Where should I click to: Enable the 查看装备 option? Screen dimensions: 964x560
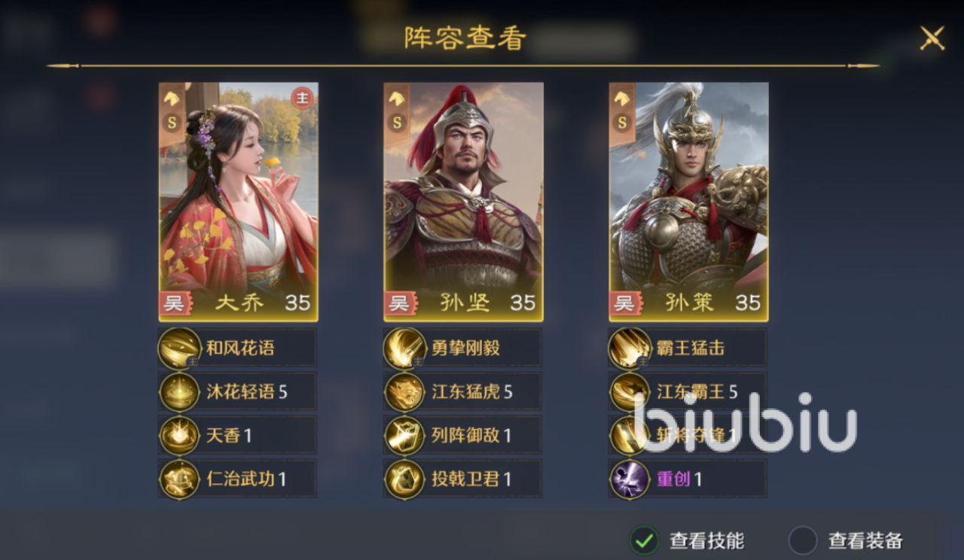[x=803, y=540]
